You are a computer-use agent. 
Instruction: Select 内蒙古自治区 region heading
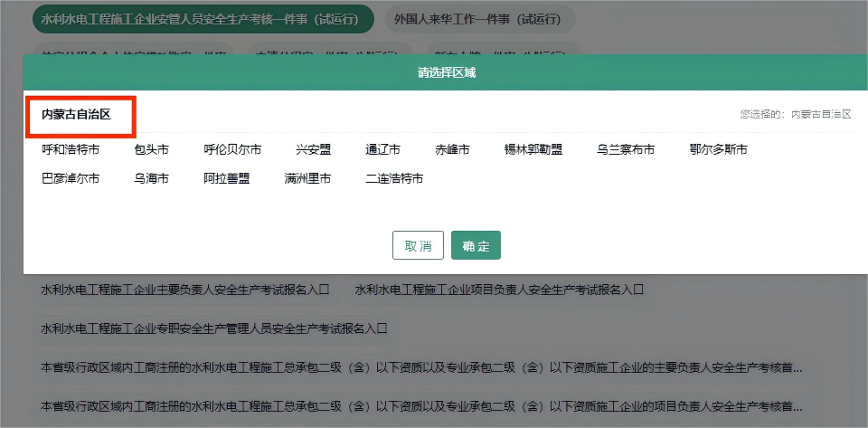[x=76, y=114]
